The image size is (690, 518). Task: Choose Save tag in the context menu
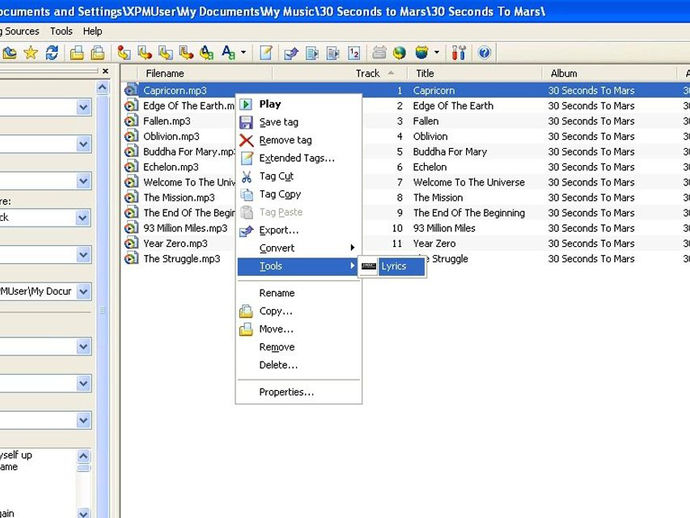click(299, 122)
